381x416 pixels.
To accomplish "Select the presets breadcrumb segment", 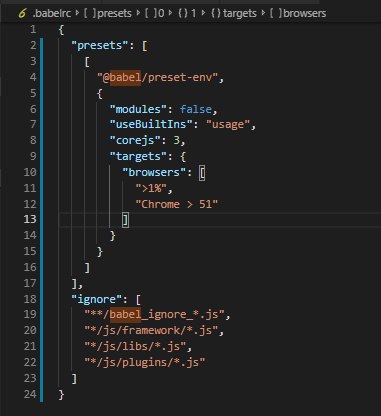I will (114, 13).
